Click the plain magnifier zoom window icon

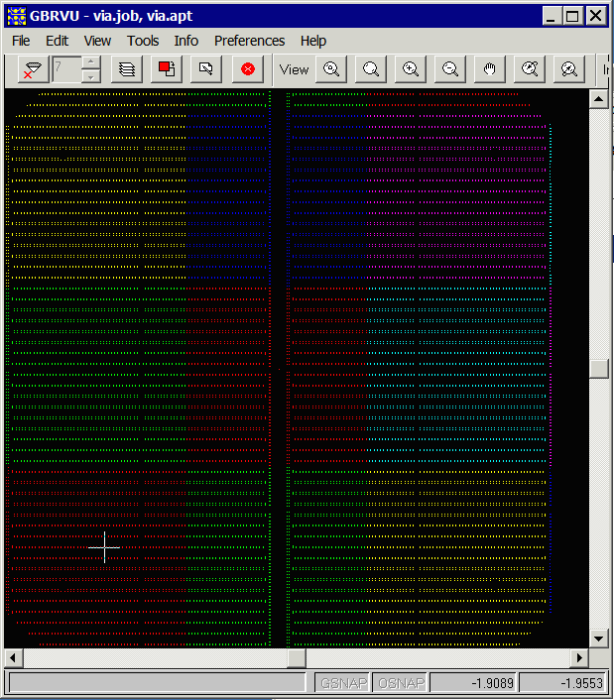coord(371,69)
